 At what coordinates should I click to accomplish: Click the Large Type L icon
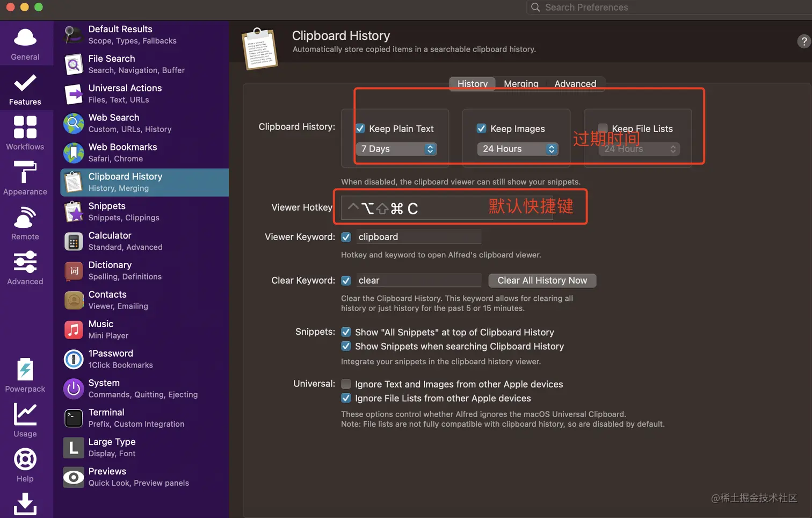coord(74,448)
